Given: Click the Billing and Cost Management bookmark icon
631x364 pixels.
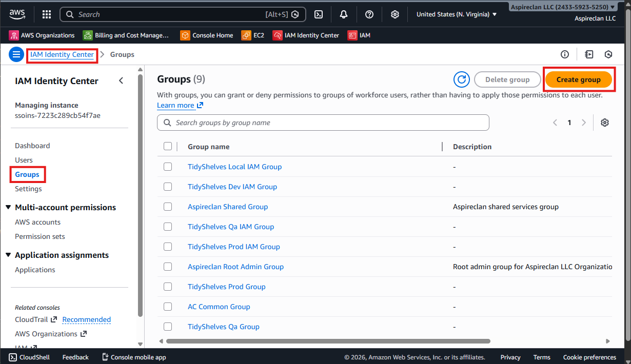Looking at the screenshot, I should point(88,35).
